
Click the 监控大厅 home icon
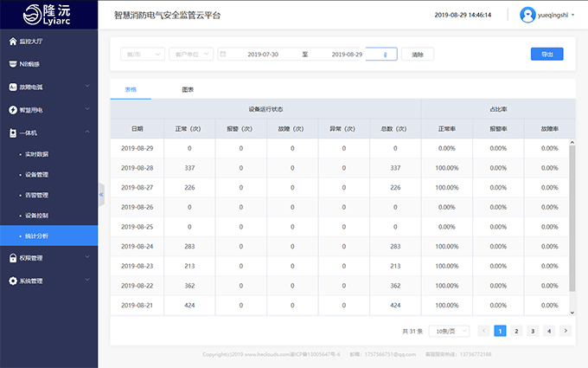(11, 41)
